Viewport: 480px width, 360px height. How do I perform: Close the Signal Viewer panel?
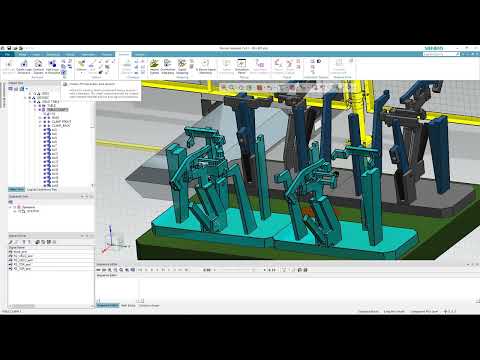pyautogui.click(x=91, y=236)
